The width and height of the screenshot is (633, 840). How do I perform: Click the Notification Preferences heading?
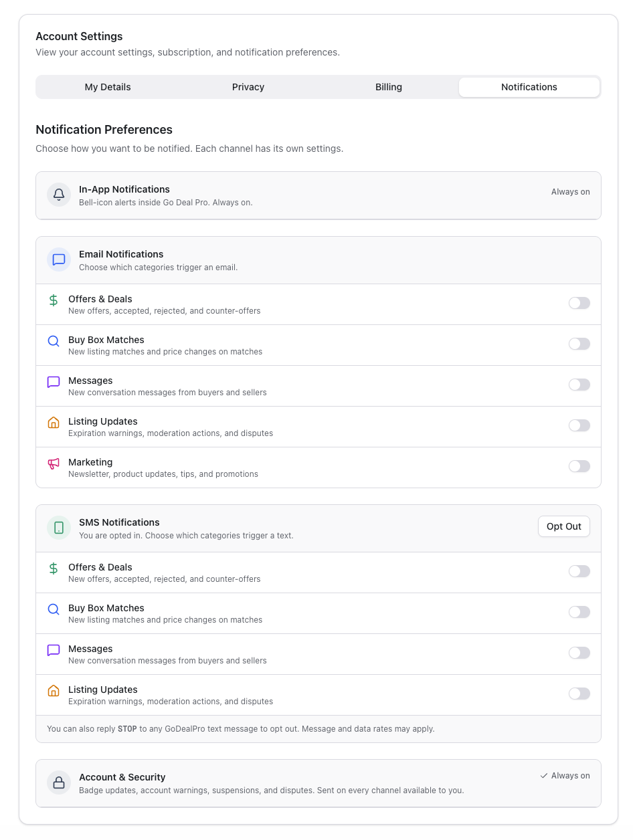pos(104,130)
